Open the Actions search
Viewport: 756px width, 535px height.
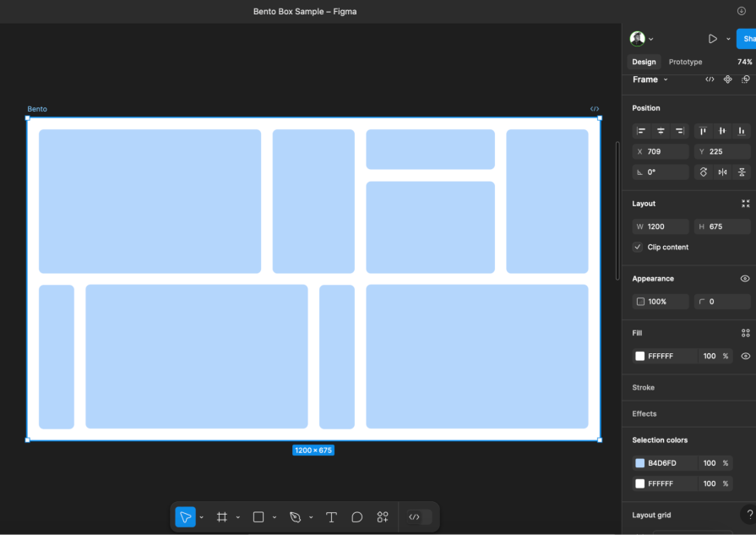pyautogui.click(x=382, y=516)
